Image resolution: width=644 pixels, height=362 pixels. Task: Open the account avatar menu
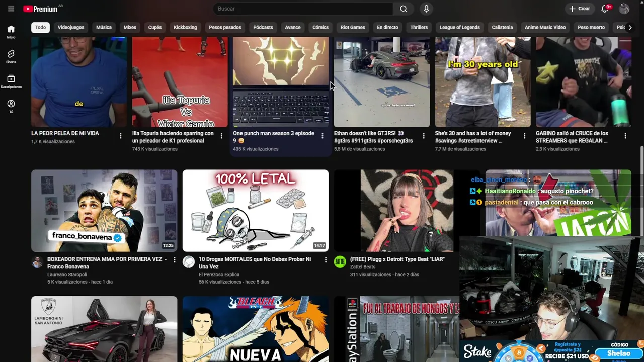click(x=624, y=9)
